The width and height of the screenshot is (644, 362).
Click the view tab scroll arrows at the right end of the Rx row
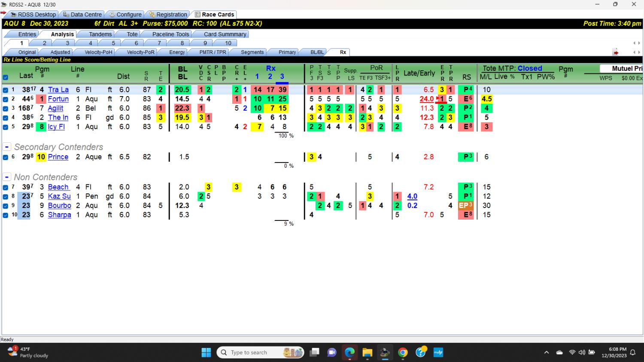[x=637, y=52]
